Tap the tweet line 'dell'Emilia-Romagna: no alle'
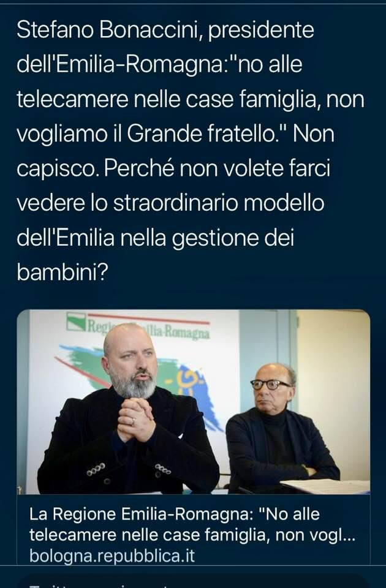The width and height of the screenshot is (386, 588). [159, 64]
